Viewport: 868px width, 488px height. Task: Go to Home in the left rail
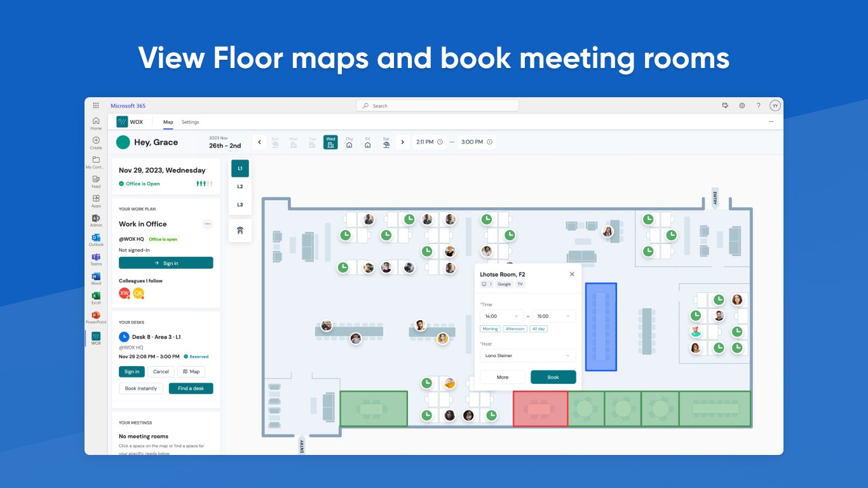96,123
